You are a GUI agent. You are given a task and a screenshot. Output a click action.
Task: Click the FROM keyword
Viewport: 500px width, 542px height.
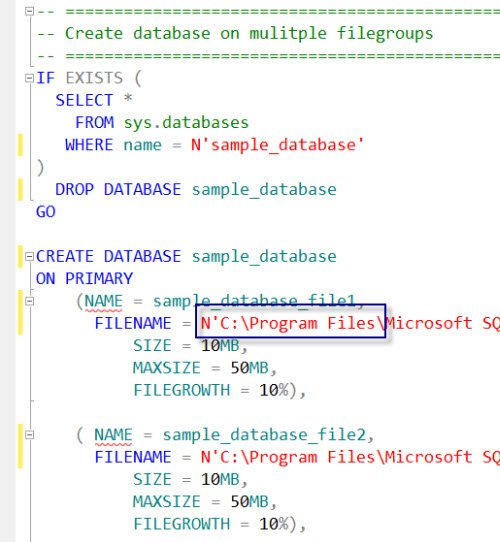click(x=94, y=123)
